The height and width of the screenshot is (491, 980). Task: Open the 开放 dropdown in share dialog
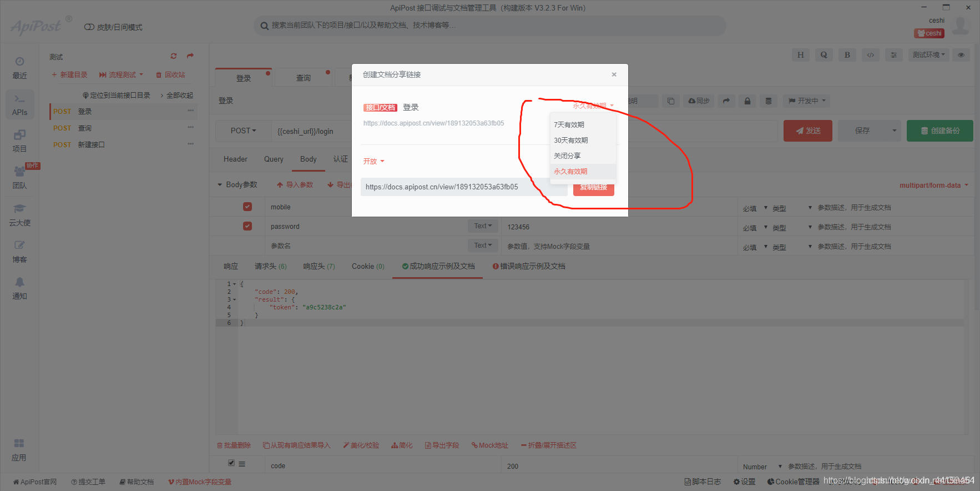(373, 161)
